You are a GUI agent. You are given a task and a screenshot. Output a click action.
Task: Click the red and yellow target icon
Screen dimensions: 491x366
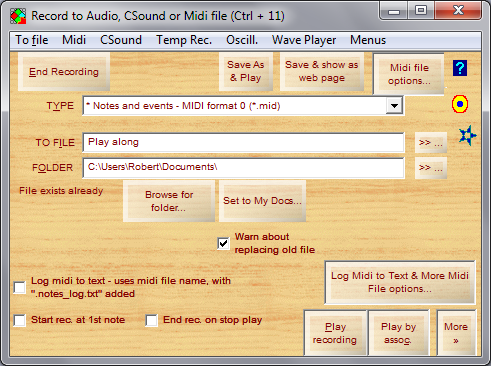point(460,104)
